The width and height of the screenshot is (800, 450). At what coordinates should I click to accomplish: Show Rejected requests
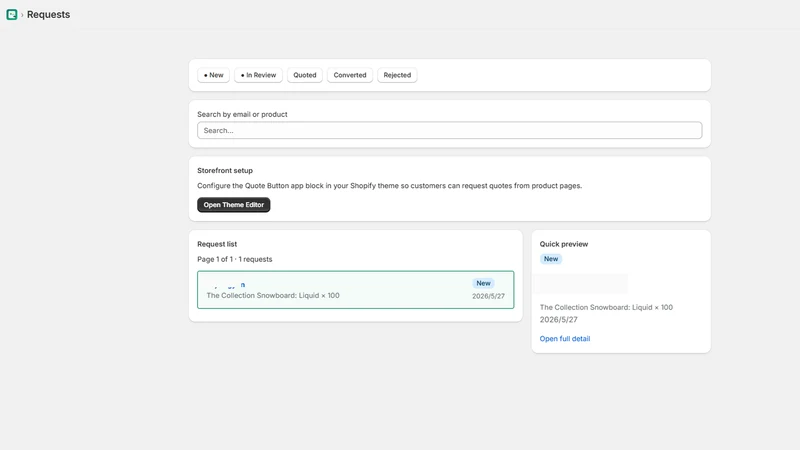pyautogui.click(x=397, y=75)
